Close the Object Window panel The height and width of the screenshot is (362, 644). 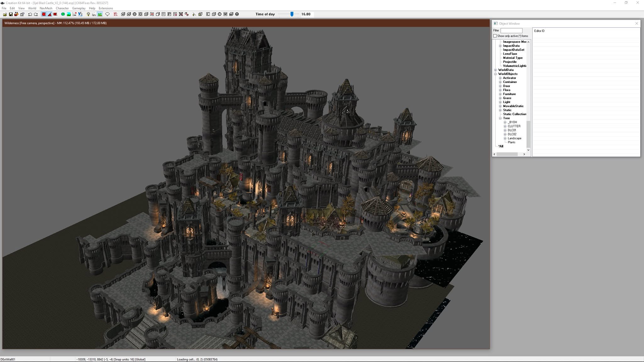pyautogui.click(x=636, y=24)
